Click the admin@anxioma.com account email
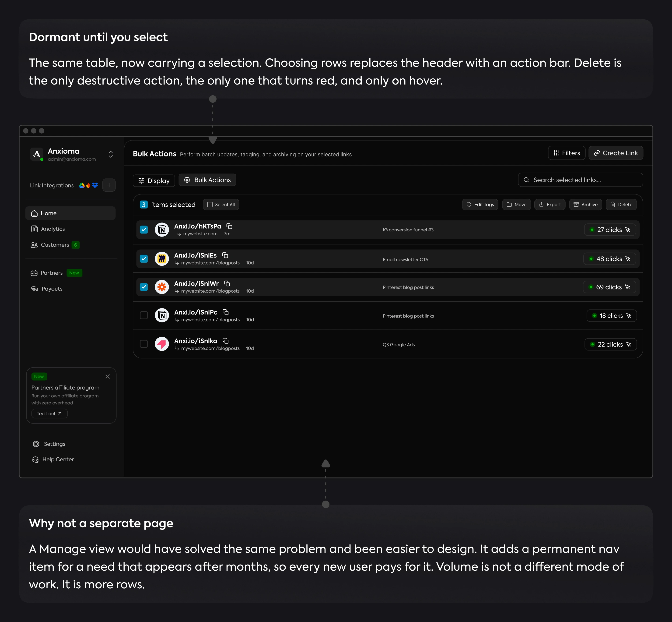The height and width of the screenshot is (622, 672). click(72, 159)
